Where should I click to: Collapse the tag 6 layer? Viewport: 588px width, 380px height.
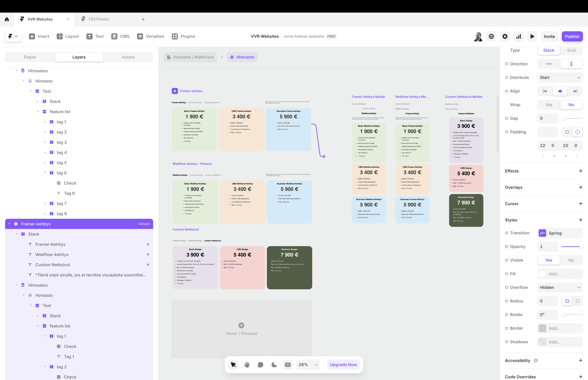(45, 173)
